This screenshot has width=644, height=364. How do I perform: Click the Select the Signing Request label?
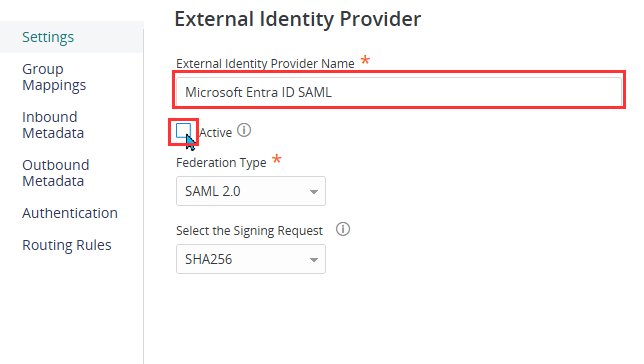pos(249,231)
